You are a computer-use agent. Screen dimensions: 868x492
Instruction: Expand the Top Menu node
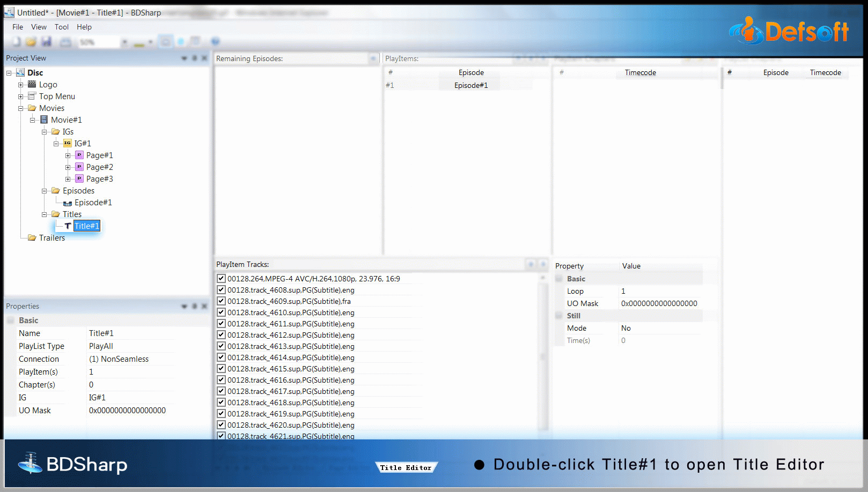point(20,96)
